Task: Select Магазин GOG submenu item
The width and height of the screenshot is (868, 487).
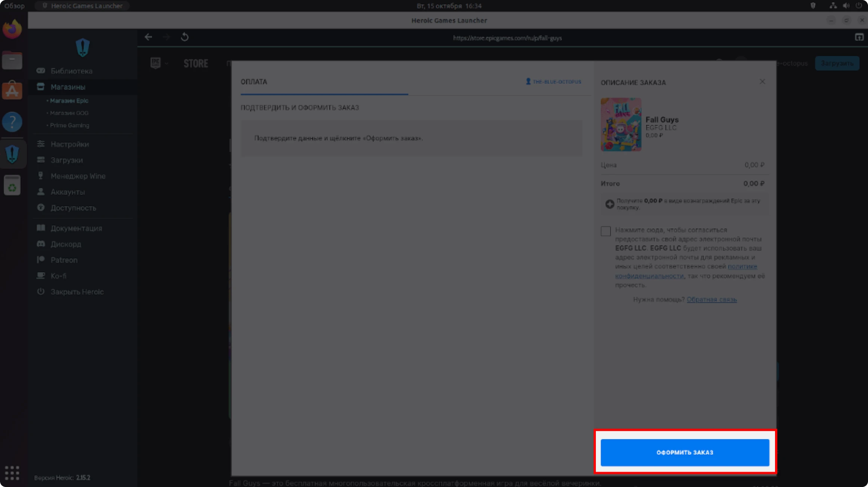Action: [69, 113]
